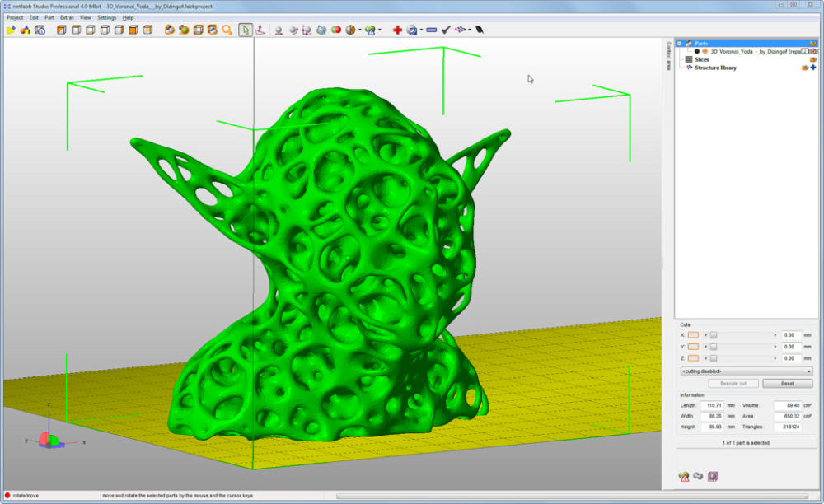Open dropdown arrow beside structure pattern icon
The height and width of the screenshot is (504, 824).
click(x=470, y=30)
